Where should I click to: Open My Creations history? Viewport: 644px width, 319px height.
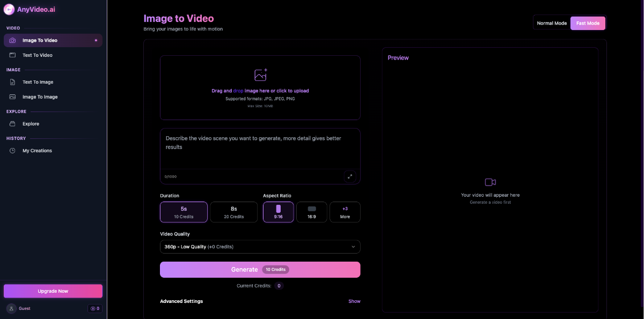(x=53, y=151)
